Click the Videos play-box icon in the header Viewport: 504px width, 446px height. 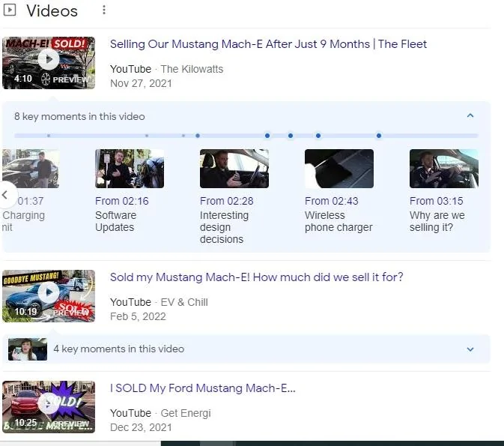click(x=9, y=10)
